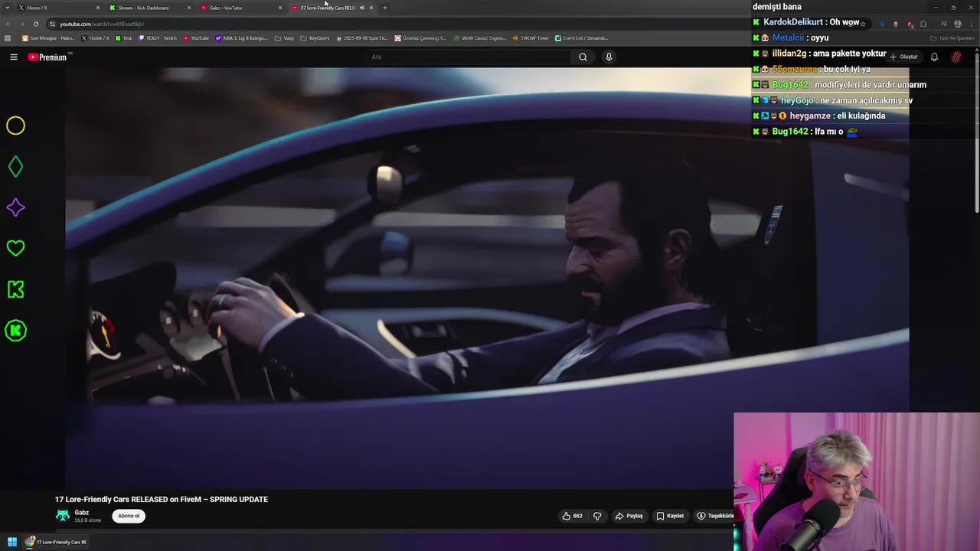
Task: Like the video with thumbs up
Action: [572, 516]
